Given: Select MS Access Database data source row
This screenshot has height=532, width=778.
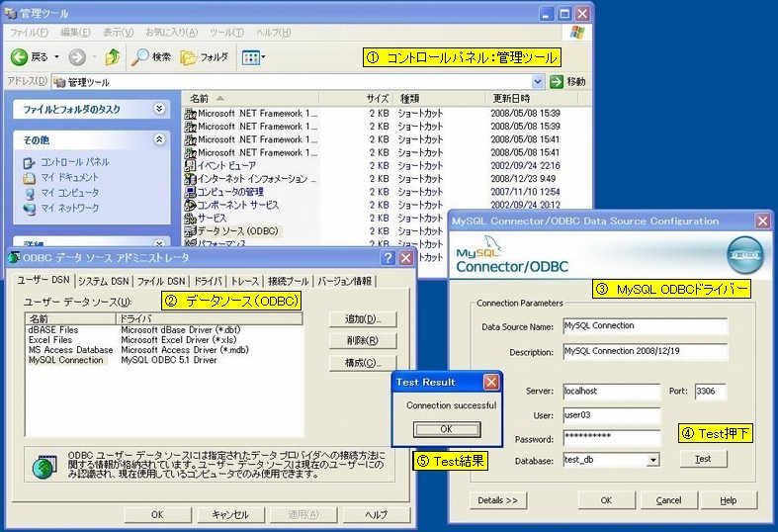Looking at the screenshot, I should pyautogui.click(x=164, y=350).
